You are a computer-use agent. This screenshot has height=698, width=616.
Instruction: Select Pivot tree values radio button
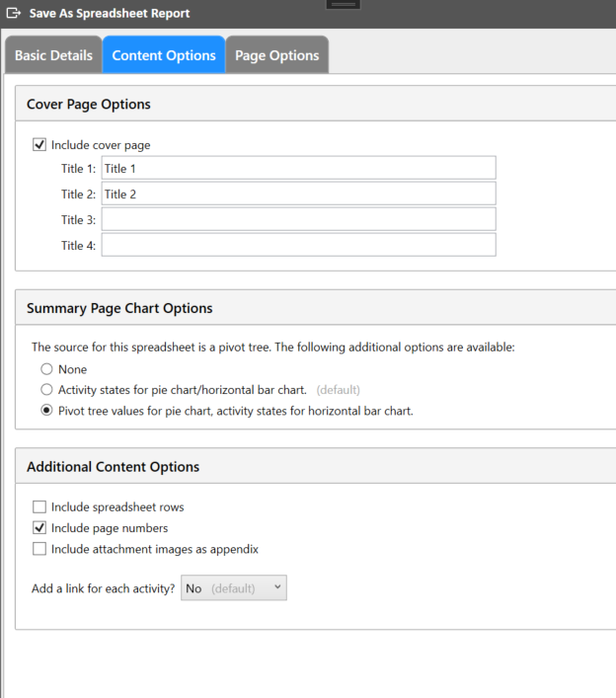[x=46, y=411]
